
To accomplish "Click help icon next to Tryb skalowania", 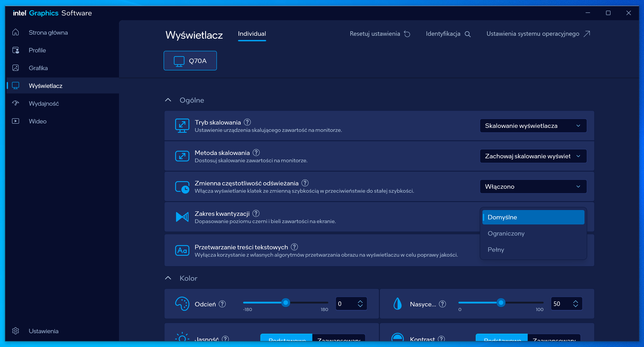I will click(247, 122).
